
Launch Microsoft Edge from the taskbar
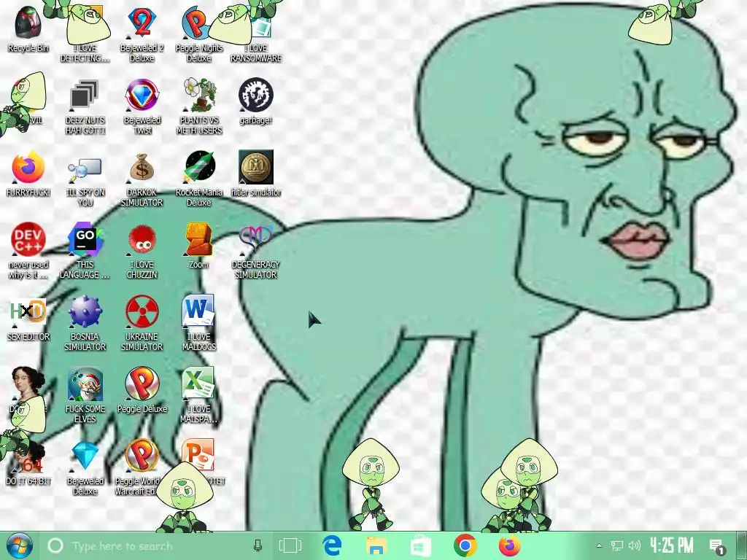(332, 545)
